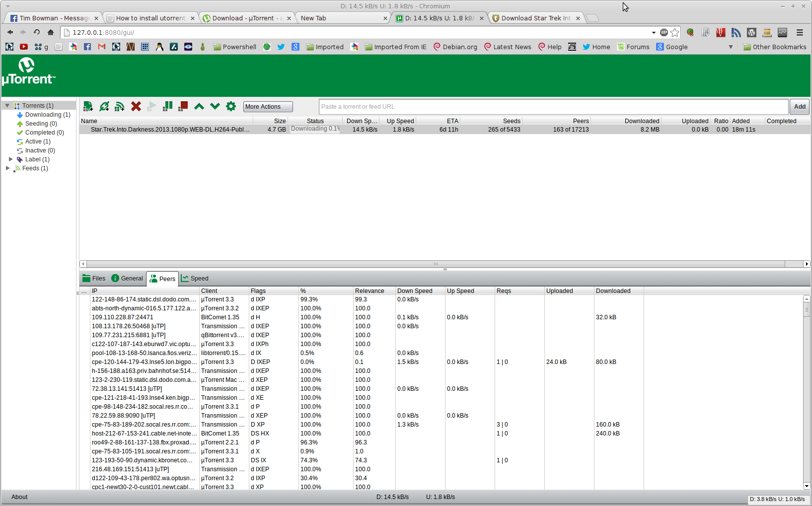Expand the Feeds (1) tree node
Screen dimensions: 812x506
pos(7,168)
